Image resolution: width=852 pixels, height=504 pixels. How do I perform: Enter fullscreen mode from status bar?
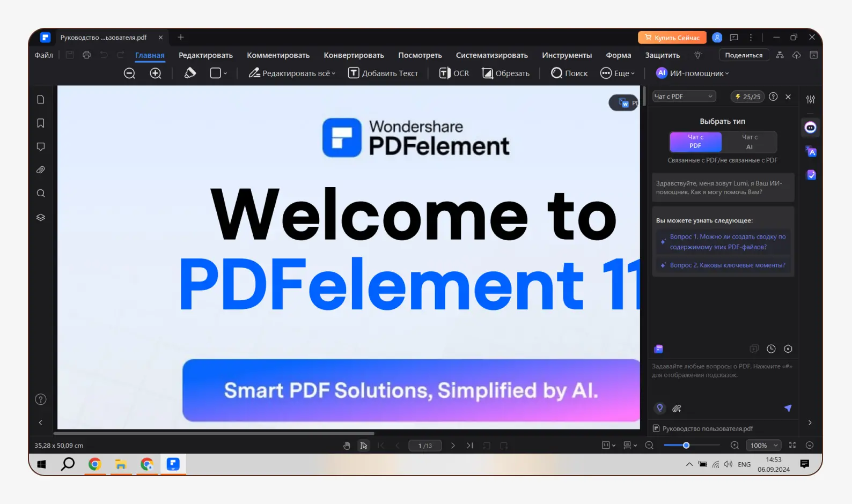pos(792,445)
